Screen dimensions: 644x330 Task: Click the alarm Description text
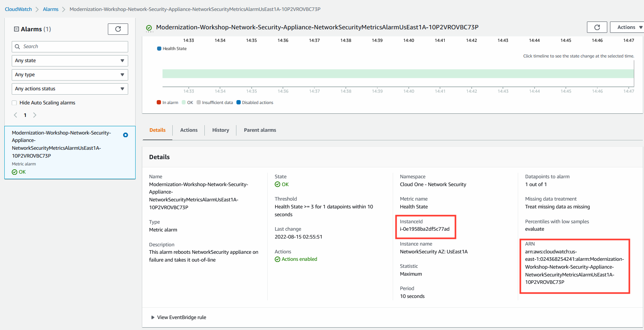click(204, 256)
